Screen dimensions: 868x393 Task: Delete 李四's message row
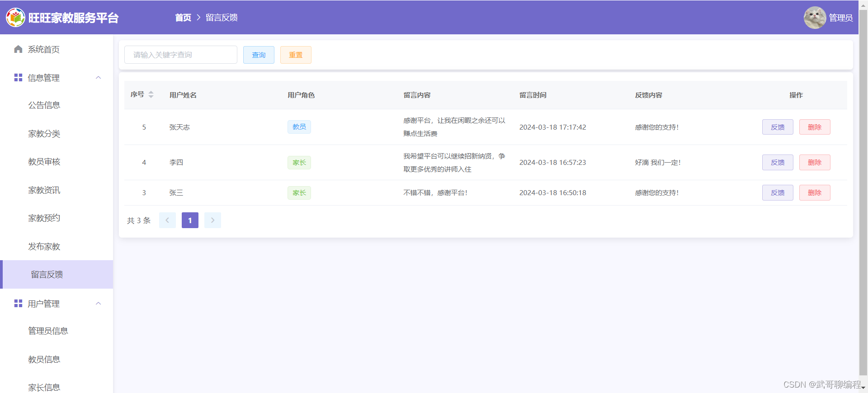815,163
